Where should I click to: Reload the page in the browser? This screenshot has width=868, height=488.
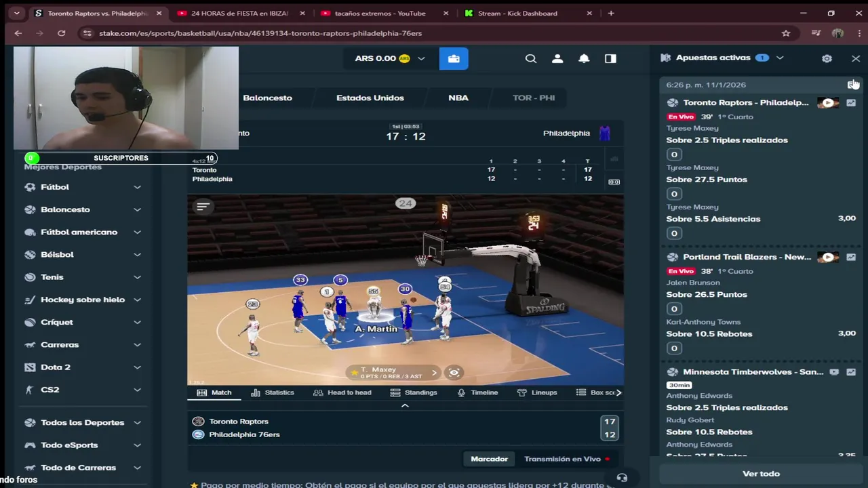pos(61,33)
